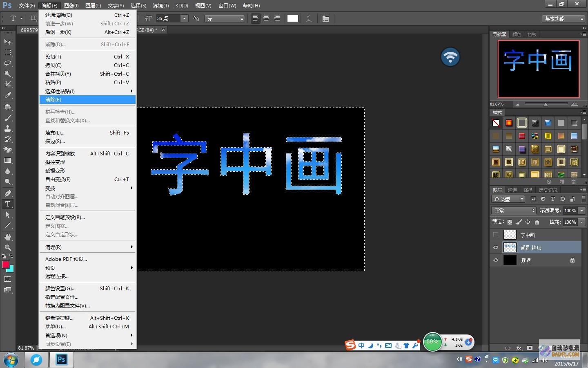Click the add layer style fx icon
Viewport: 588px width, 368px height.
(x=519, y=348)
